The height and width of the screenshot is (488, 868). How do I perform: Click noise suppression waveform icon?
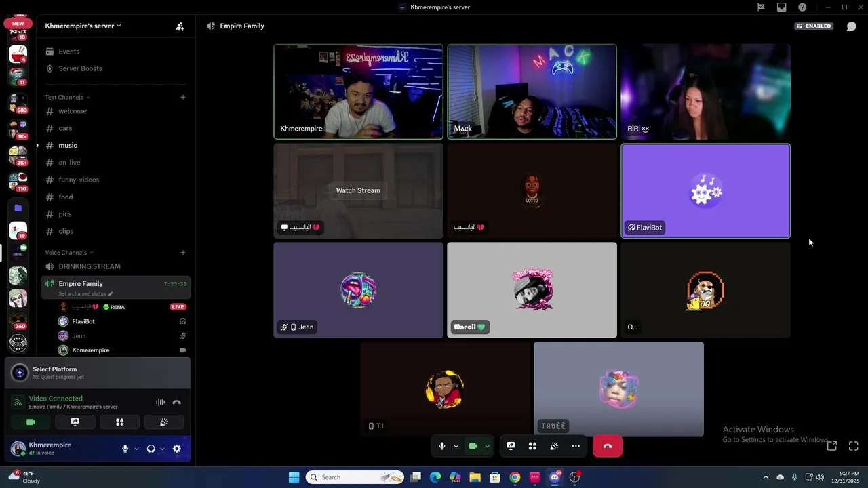pyautogui.click(x=160, y=402)
